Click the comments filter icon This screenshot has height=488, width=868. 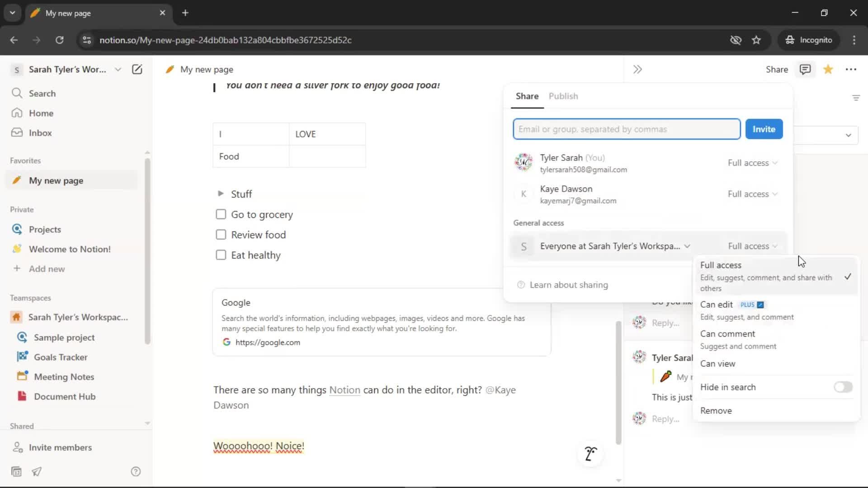[856, 98]
